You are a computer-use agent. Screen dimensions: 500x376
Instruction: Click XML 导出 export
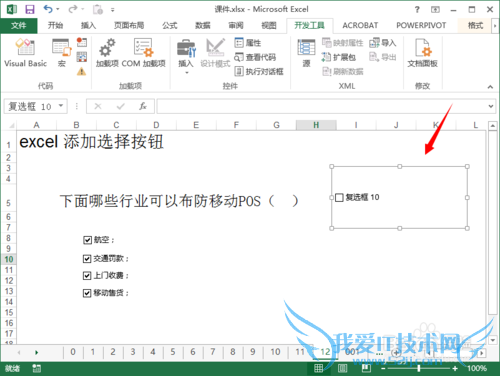coord(383,57)
